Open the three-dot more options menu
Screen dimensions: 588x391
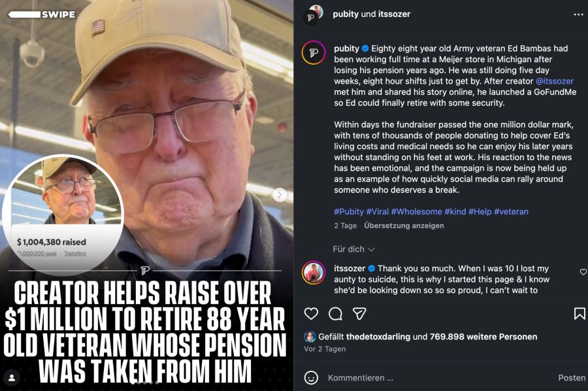click(x=578, y=14)
